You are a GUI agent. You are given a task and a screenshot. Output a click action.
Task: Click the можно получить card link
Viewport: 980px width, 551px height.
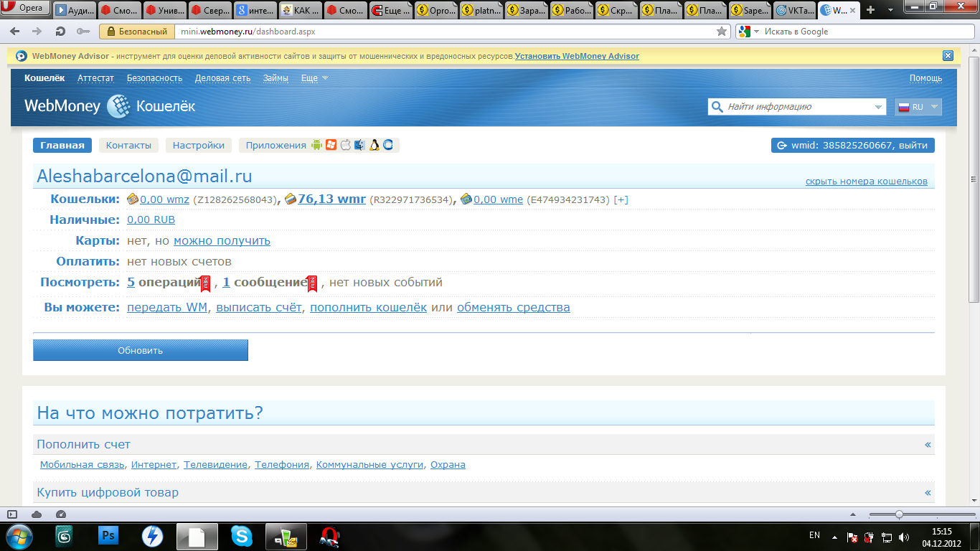(222, 241)
